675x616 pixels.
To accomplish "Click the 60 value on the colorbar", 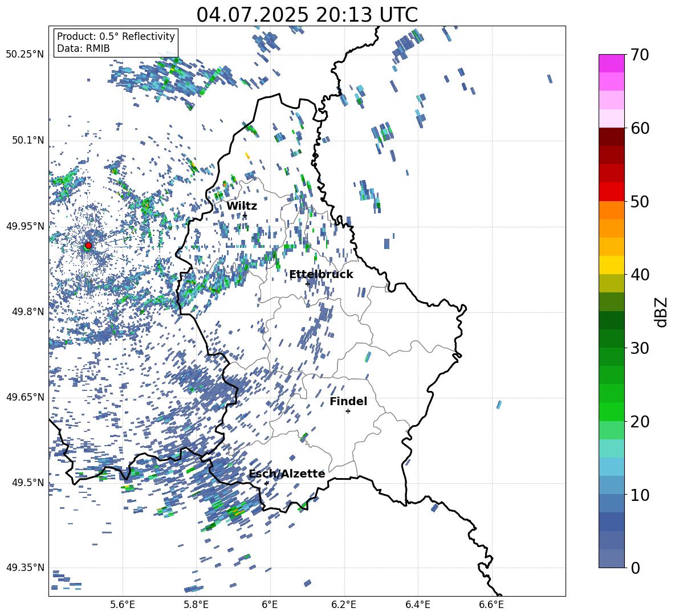I will (640, 128).
